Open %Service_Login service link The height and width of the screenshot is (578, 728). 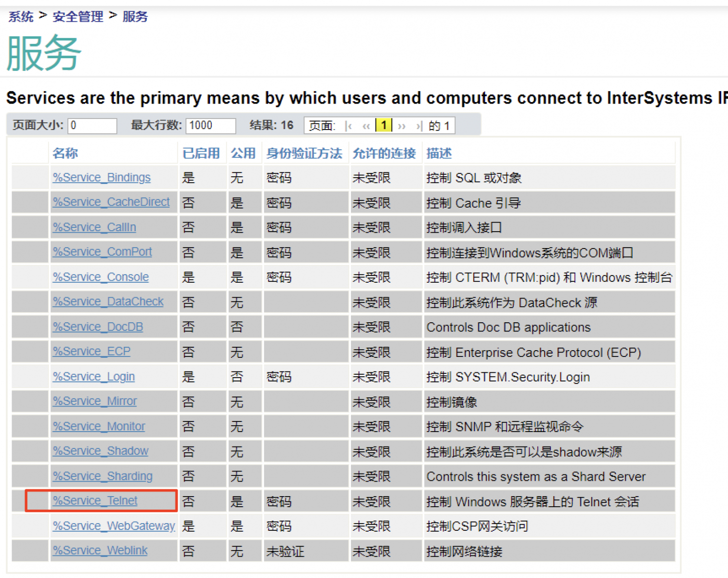pyautogui.click(x=94, y=377)
